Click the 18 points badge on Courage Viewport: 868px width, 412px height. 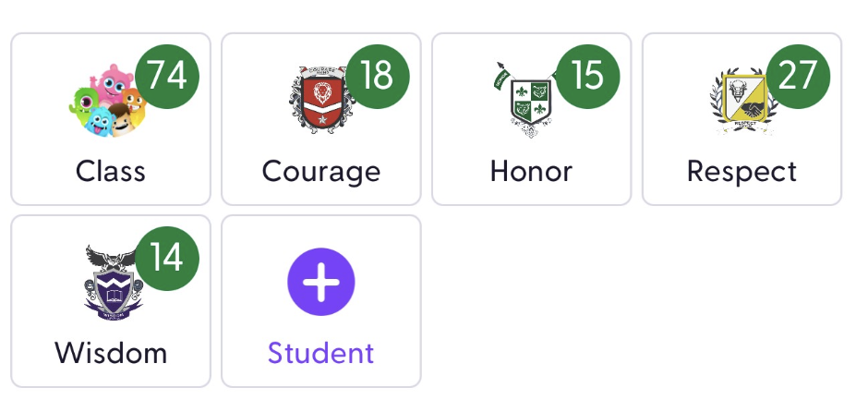click(378, 76)
